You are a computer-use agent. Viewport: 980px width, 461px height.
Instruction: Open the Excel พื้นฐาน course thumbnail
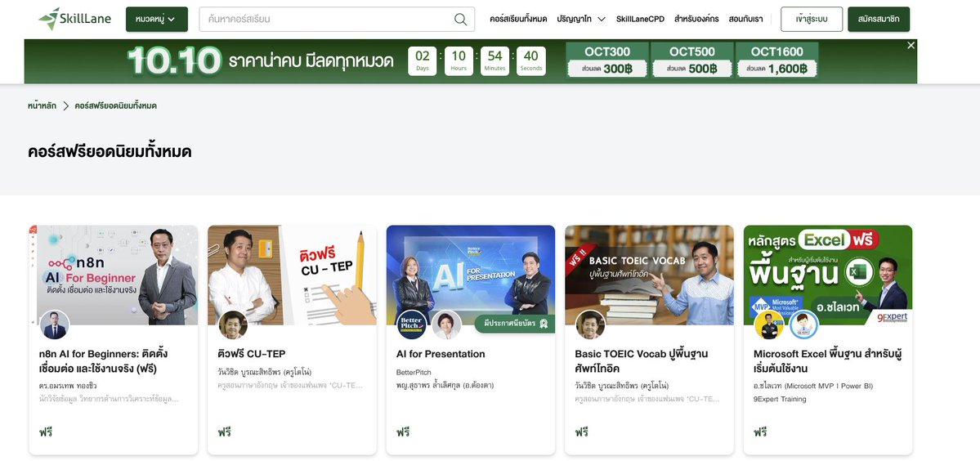tap(827, 275)
